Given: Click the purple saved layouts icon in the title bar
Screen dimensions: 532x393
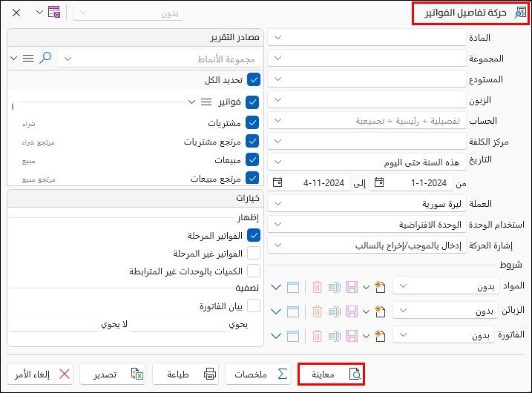Looking at the screenshot, I should 54,12.
